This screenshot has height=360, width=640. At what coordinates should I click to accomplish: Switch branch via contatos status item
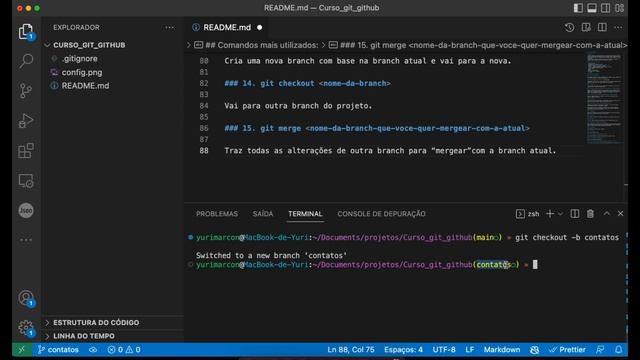tap(58, 350)
